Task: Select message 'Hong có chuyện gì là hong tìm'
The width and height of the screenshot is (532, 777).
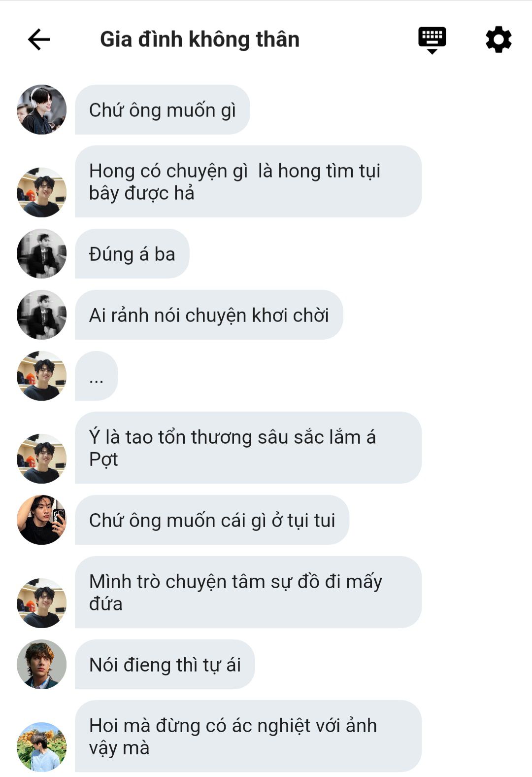Action: 248,181
